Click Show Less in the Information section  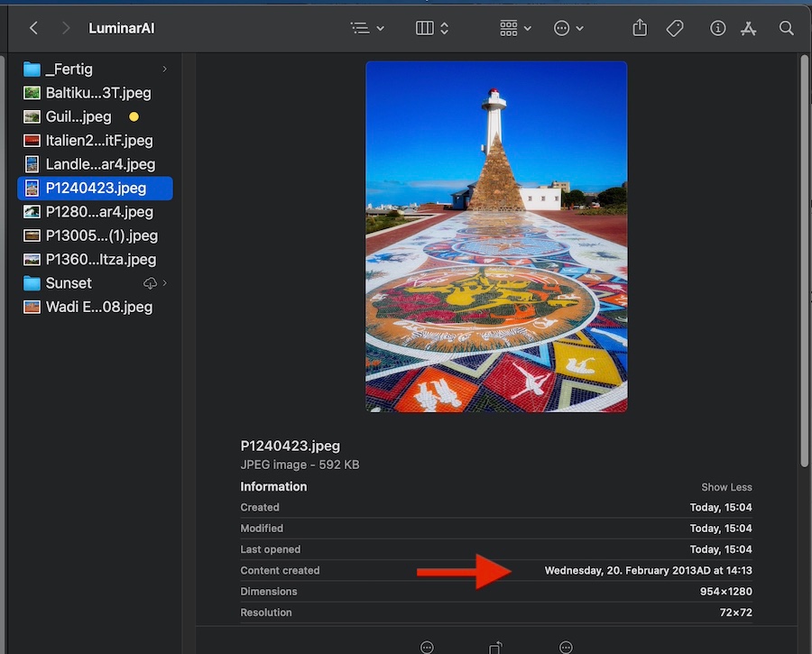[726, 487]
